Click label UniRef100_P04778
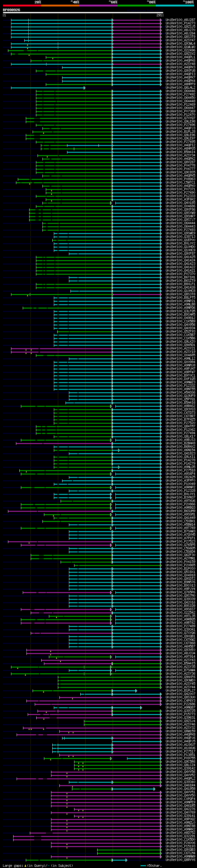 click(180, 165)
